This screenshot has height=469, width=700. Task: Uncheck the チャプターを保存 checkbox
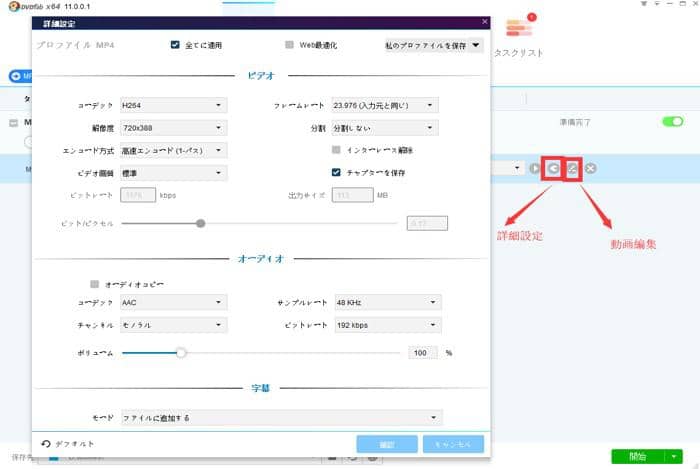click(x=337, y=172)
